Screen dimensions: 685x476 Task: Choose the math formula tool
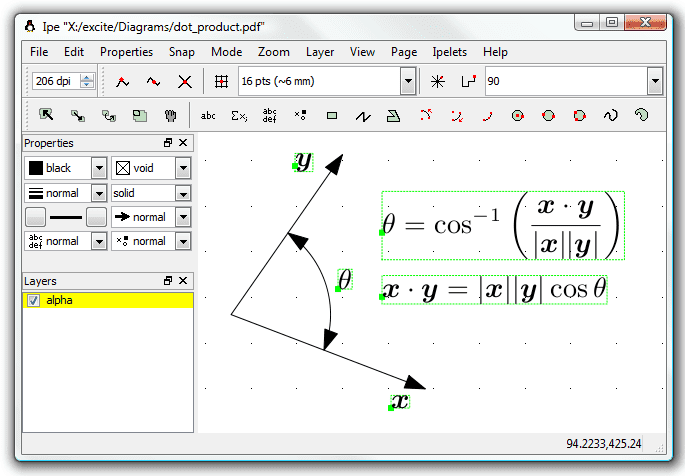tap(239, 116)
